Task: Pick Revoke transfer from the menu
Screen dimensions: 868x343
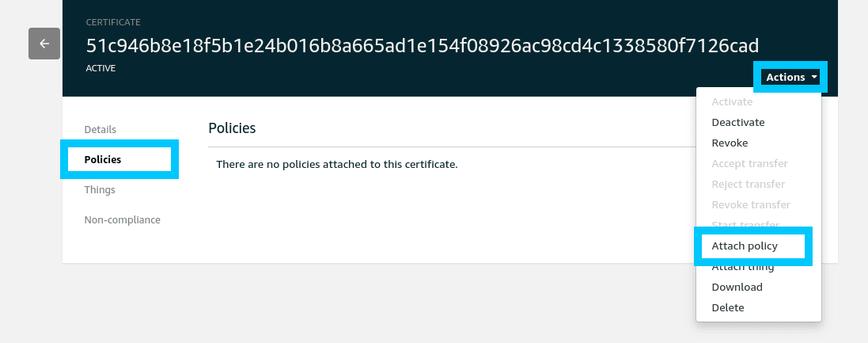Action: pyautogui.click(x=751, y=205)
